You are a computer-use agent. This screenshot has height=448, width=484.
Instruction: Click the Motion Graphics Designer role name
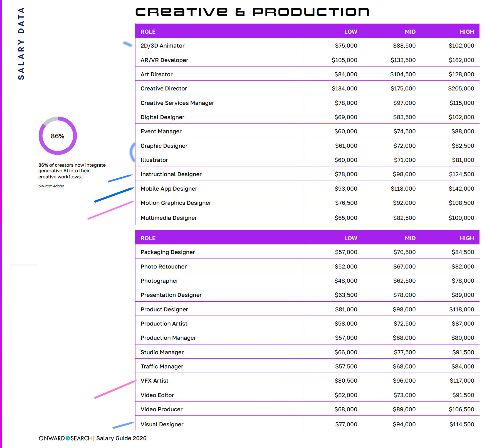pyautogui.click(x=176, y=203)
